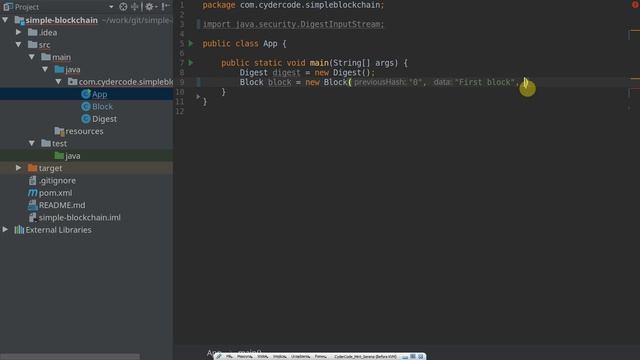Expand the target folder

pyautogui.click(x=18, y=168)
